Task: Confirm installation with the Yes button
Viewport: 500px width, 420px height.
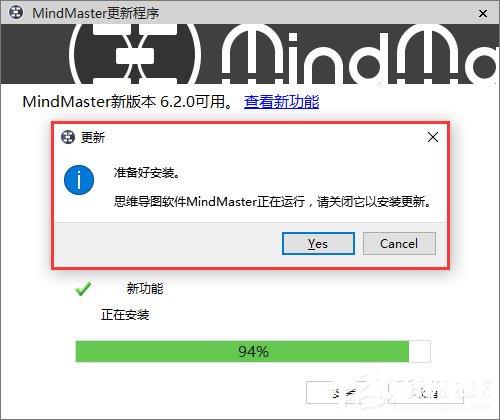Action: pyautogui.click(x=318, y=244)
